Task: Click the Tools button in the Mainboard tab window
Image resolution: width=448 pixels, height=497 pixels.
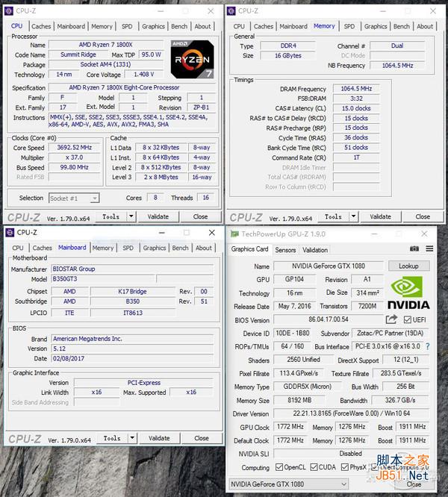Action: [112, 438]
